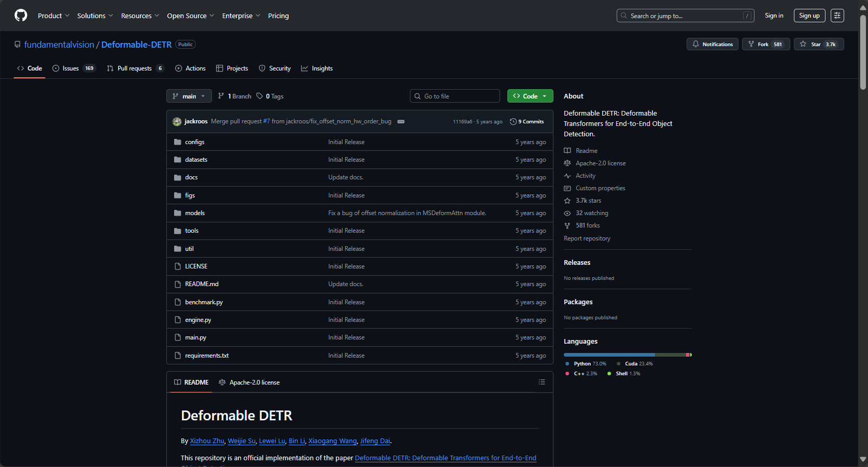The image size is (868, 467).
Task: Open the fundamentalvision owner link
Action: (x=59, y=45)
